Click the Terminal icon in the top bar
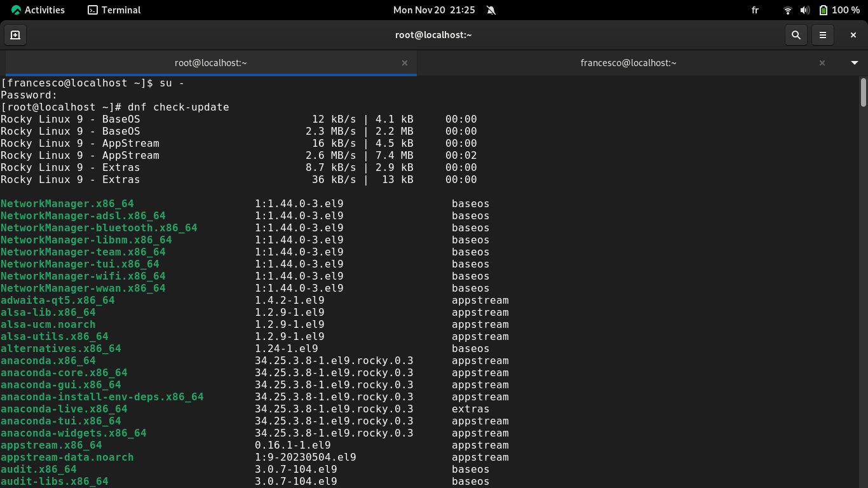 point(93,10)
